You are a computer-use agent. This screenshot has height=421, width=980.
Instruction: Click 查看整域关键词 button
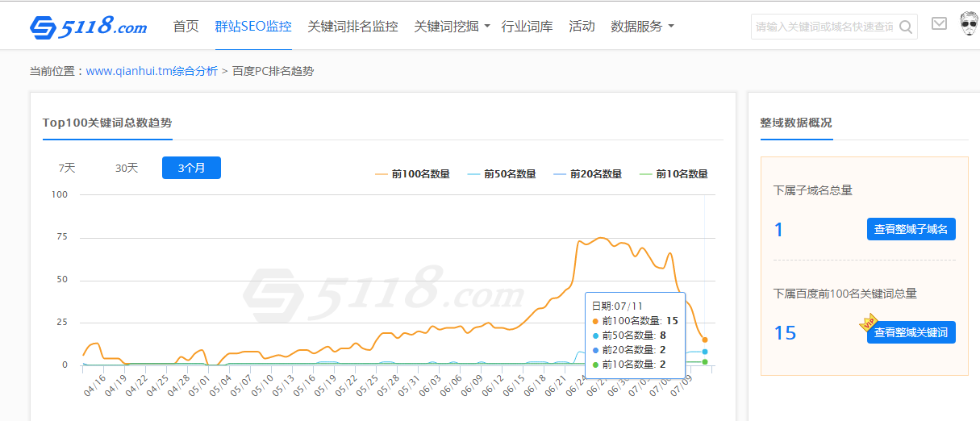(x=911, y=332)
